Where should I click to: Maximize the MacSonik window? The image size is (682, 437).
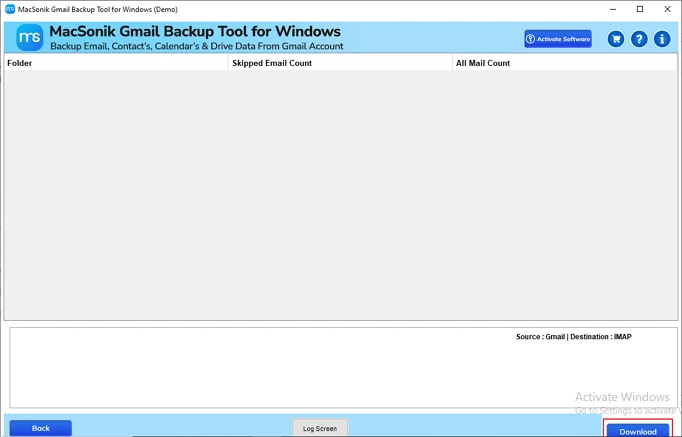coord(640,9)
